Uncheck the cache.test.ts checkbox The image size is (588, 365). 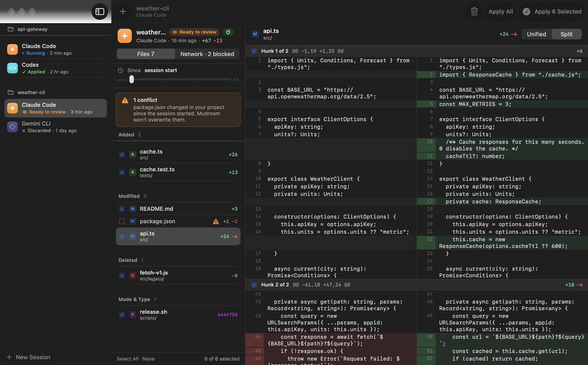click(x=122, y=172)
